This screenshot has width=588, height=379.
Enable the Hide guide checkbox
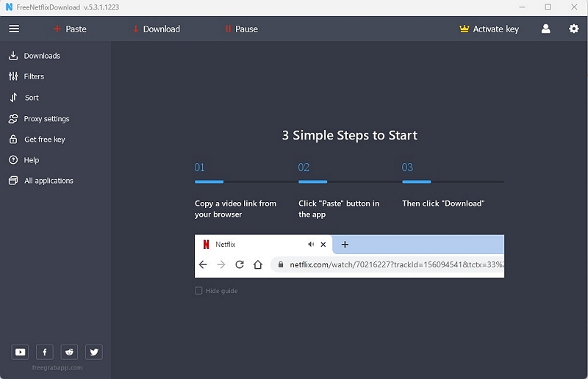tap(198, 291)
